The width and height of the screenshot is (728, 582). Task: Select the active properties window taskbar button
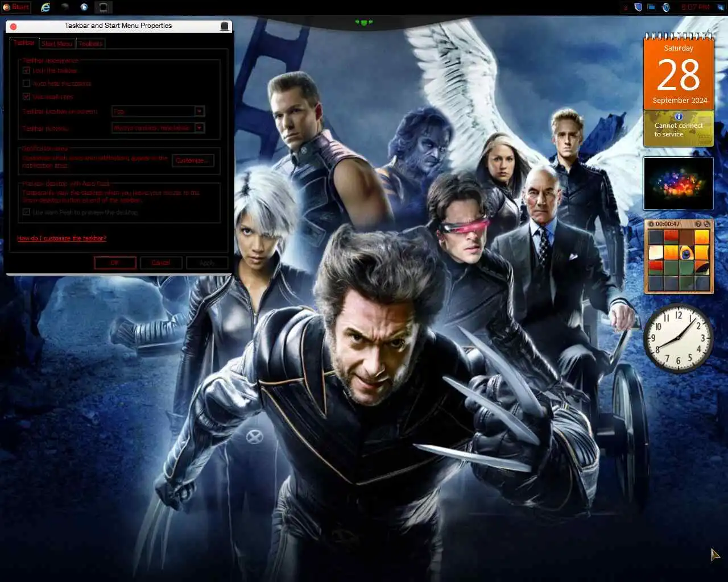(x=104, y=7)
